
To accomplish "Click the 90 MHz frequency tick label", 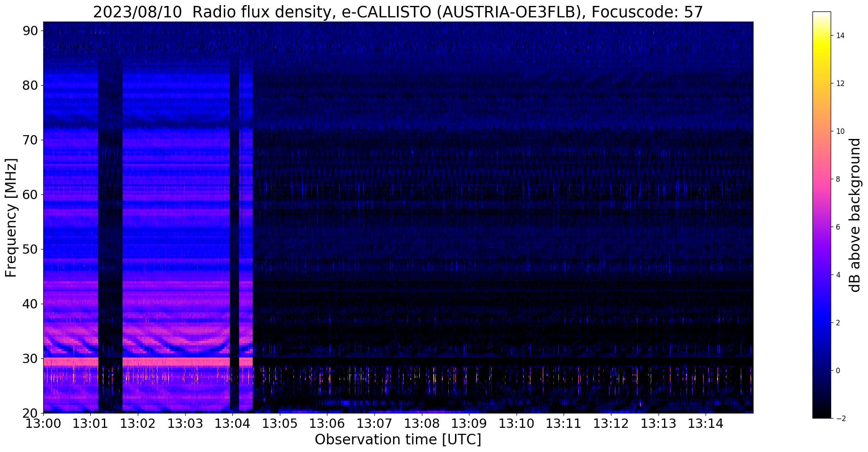I will click(x=30, y=31).
